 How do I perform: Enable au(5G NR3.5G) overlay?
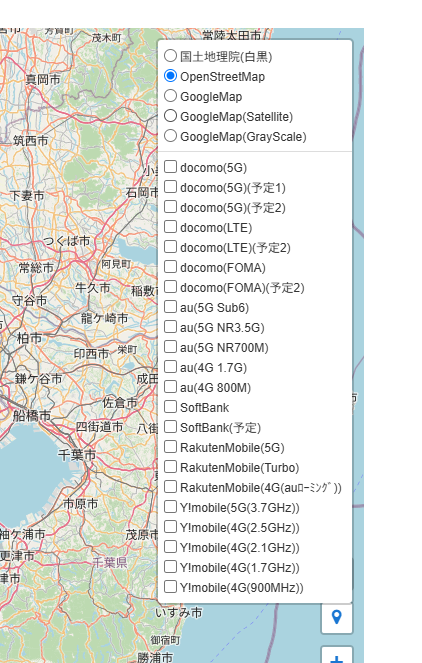[170, 326]
